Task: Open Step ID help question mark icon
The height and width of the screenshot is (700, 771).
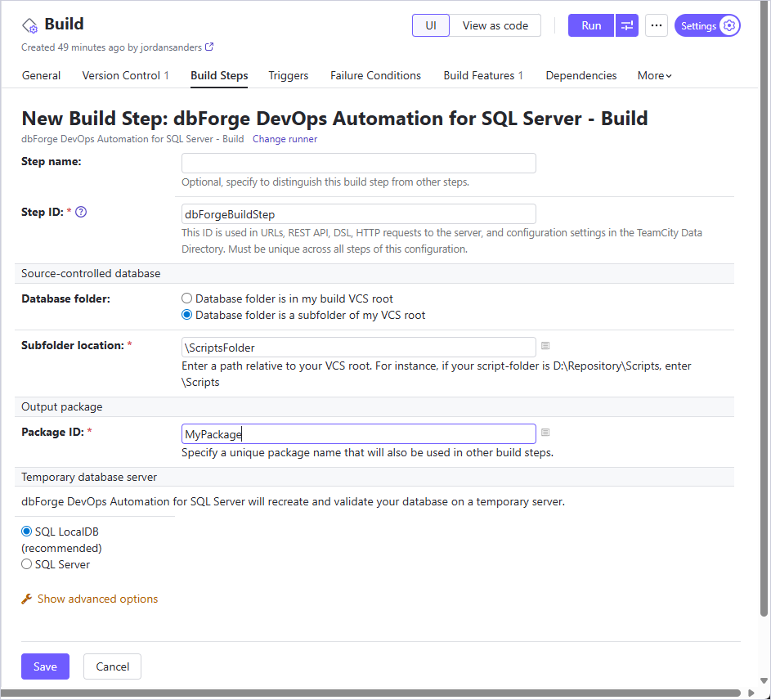Action: (81, 212)
